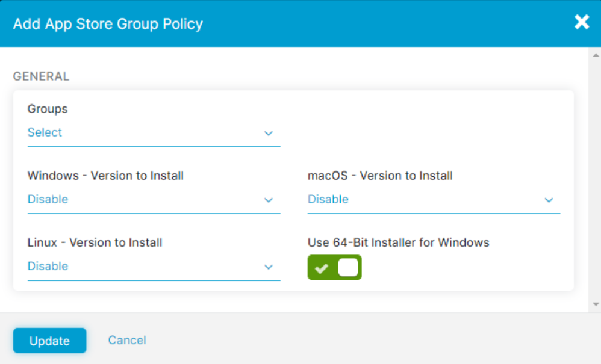Disable the Use 64-Bit Installer for Windows toggle
Screen dimensions: 601x364
[x=334, y=267]
